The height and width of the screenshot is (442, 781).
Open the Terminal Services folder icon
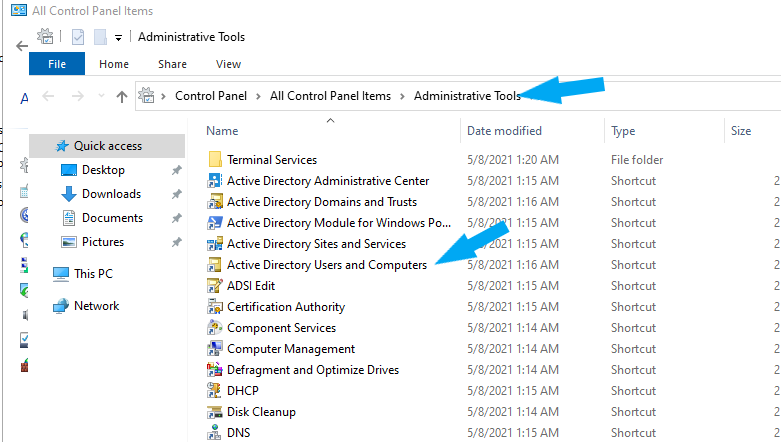[x=215, y=159]
